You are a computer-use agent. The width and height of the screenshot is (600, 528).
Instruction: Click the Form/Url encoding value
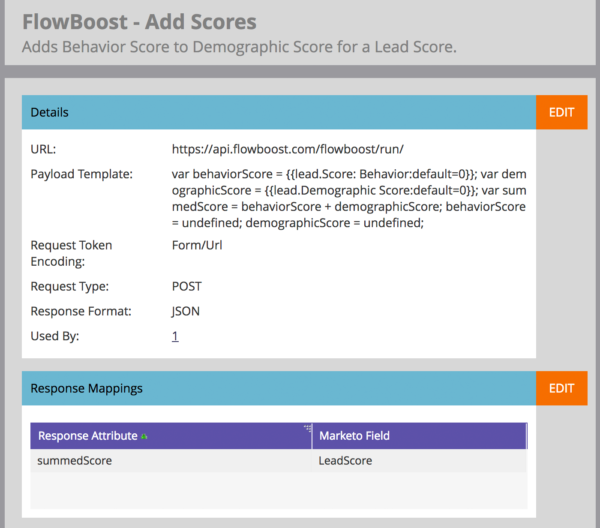(x=197, y=245)
